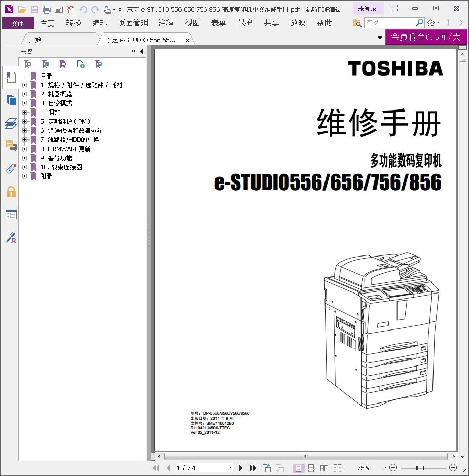469x476 pixels.
Task: Expand bookmark 5. 定期维护 (PM)
Action: click(24, 122)
